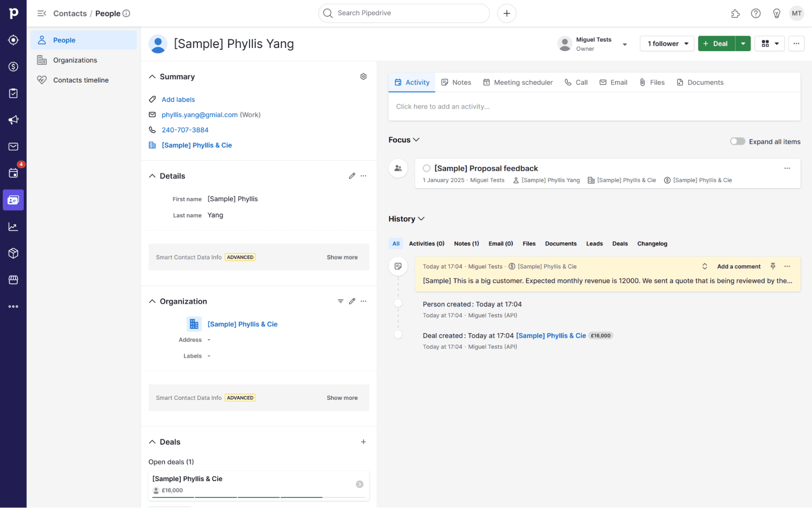Click Add labels link
812x508 pixels.
click(x=178, y=100)
